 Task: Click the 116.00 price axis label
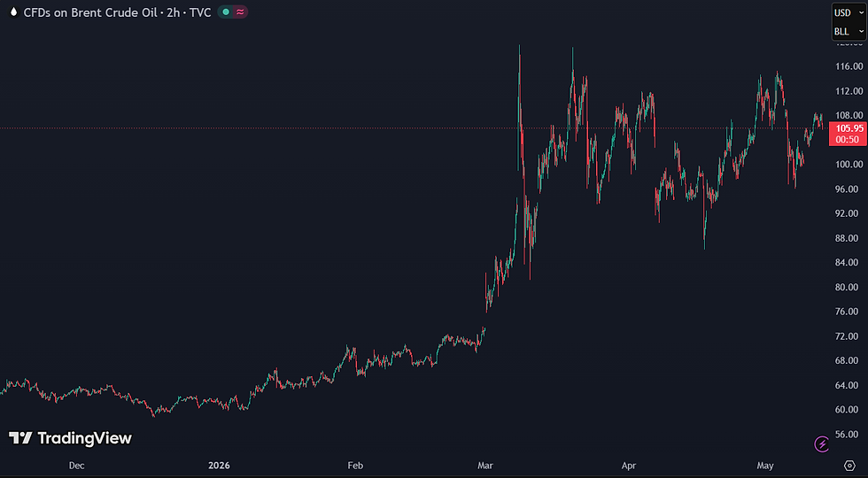point(849,66)
